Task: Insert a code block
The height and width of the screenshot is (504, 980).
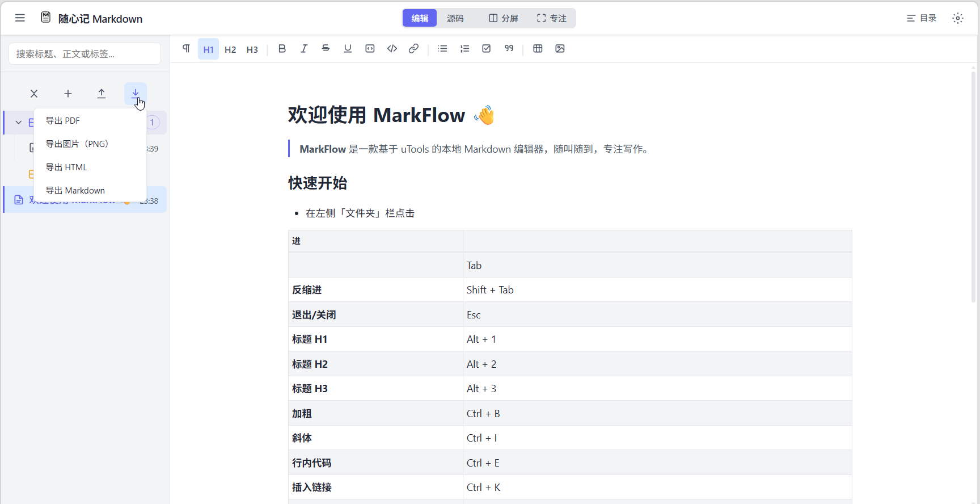Action: [370, 49]
